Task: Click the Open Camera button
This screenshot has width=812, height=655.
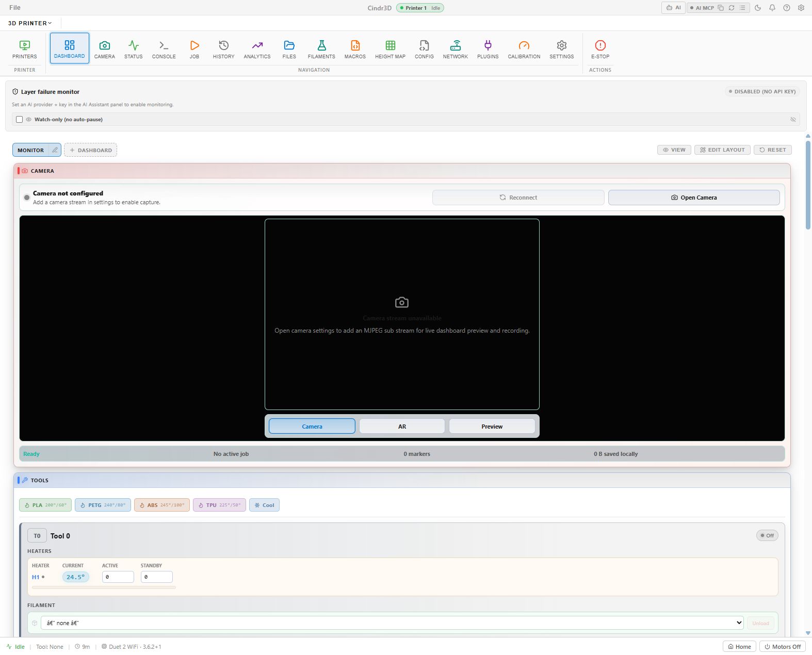Action: click(694, 198)
